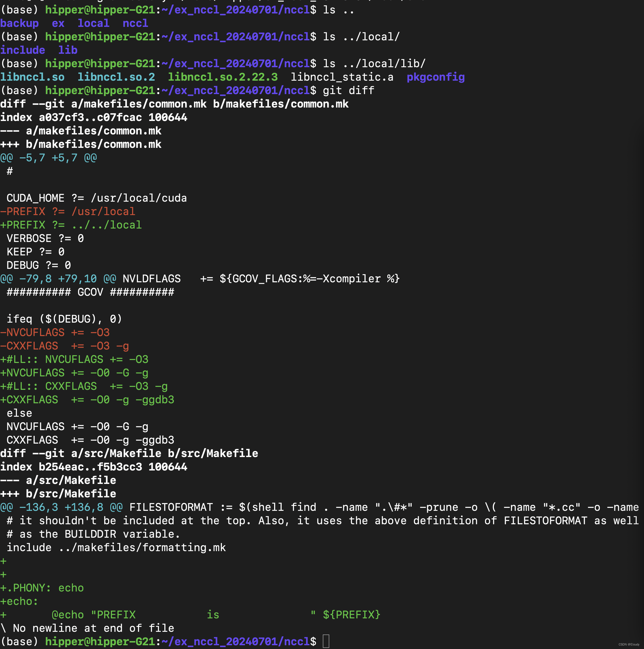Click the 'diff --git a/src/Makefile' header line
This screenshot has width=644, height=649.
pos(129,453)
